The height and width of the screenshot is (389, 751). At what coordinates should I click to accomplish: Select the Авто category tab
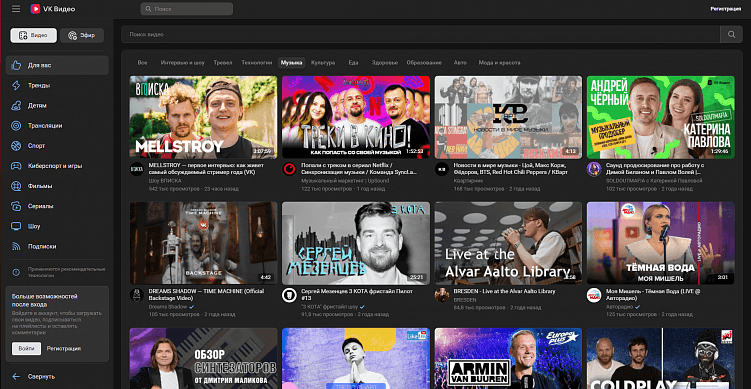[460, 63]
